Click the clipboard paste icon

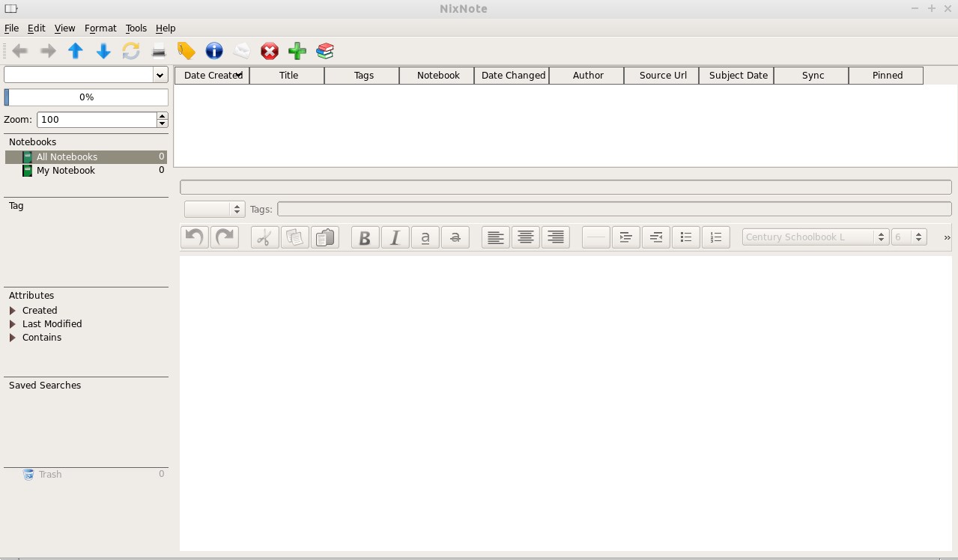tap(324, 237)
